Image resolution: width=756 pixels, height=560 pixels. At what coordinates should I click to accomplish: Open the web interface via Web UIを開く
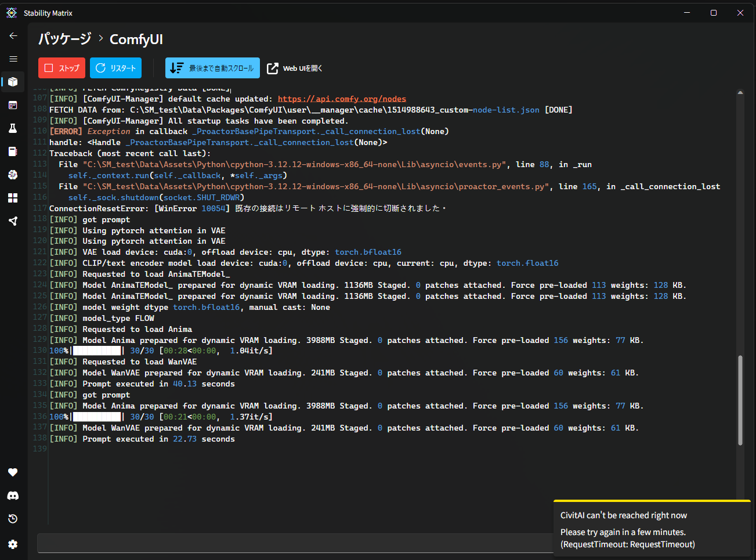(294, 68)
